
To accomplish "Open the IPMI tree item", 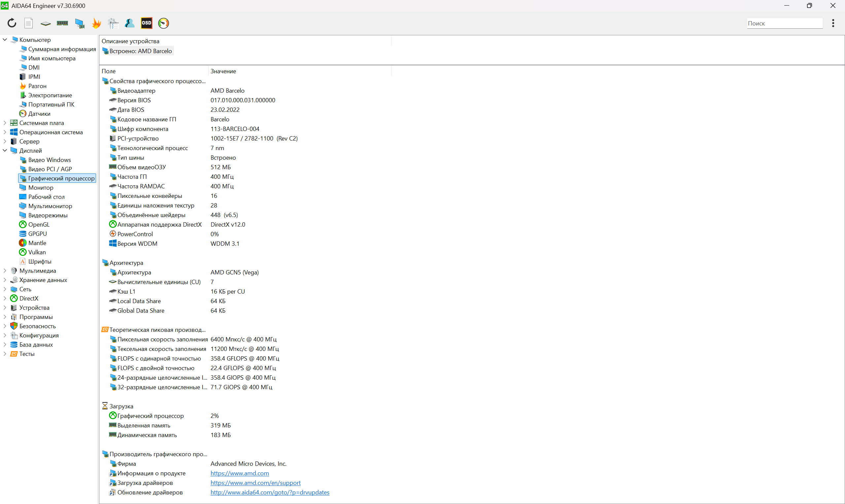I will [x=34, y=77].
